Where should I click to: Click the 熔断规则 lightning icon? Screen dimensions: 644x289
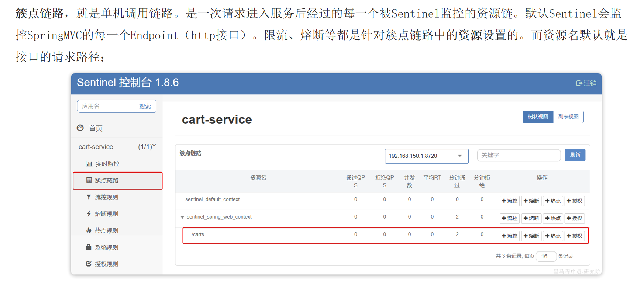(x=89, y=213)
